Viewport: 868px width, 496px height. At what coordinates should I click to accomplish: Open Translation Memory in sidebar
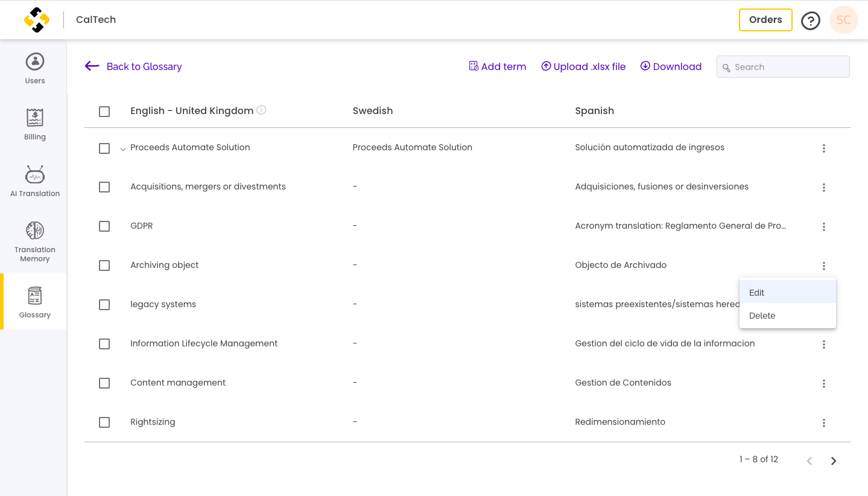pos(35,241)
